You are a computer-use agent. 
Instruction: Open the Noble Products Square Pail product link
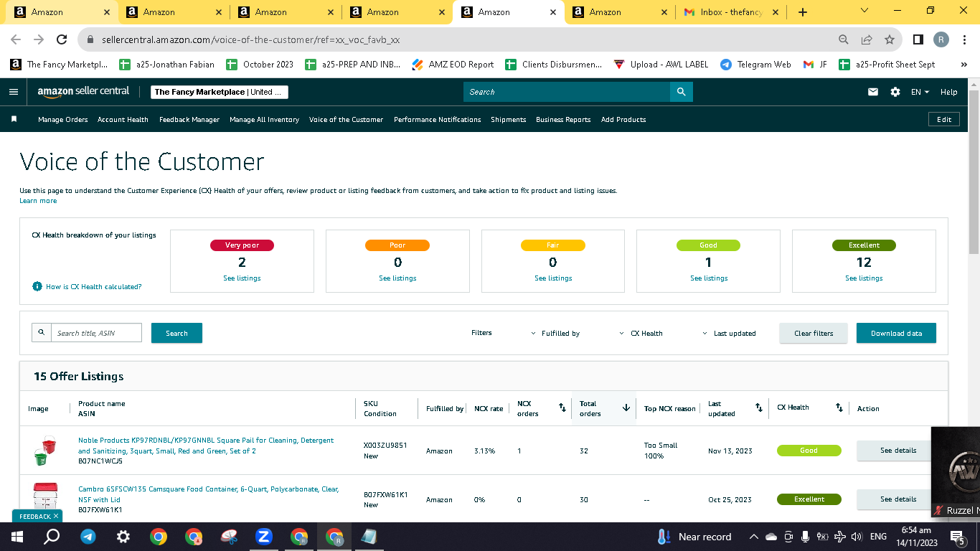tap(206, 446)
